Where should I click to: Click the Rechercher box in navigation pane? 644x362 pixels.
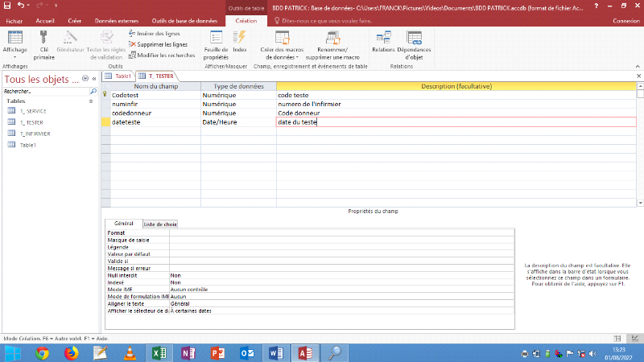coord(44,92)
